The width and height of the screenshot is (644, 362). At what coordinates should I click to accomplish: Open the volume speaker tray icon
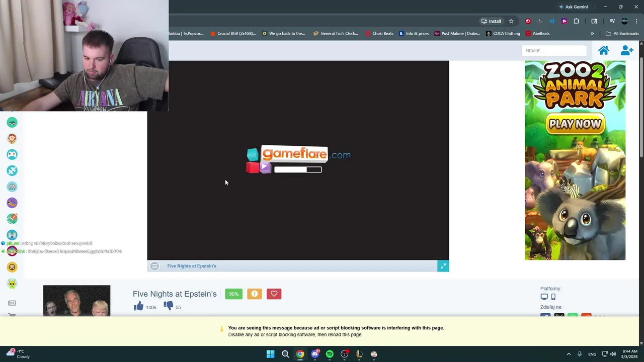[613, 354]
